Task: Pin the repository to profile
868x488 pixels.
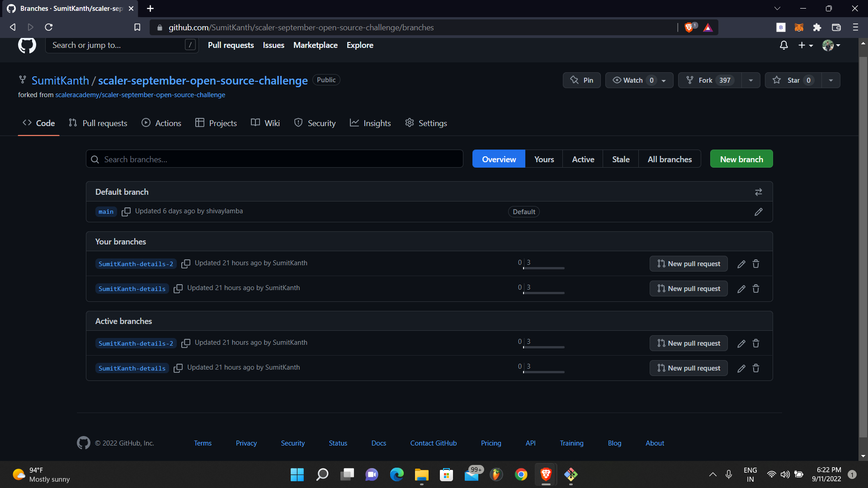Action: click(x=581, y=80)
